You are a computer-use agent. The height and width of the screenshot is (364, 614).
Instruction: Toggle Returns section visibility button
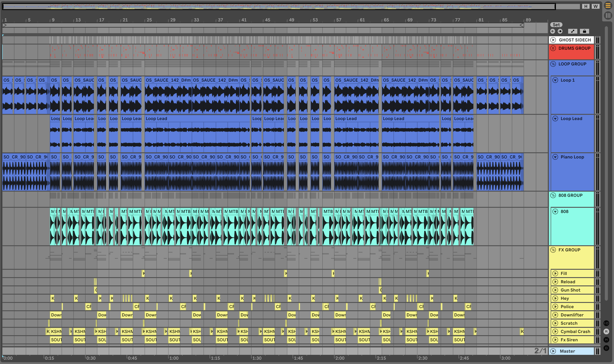tap(606, 331)
